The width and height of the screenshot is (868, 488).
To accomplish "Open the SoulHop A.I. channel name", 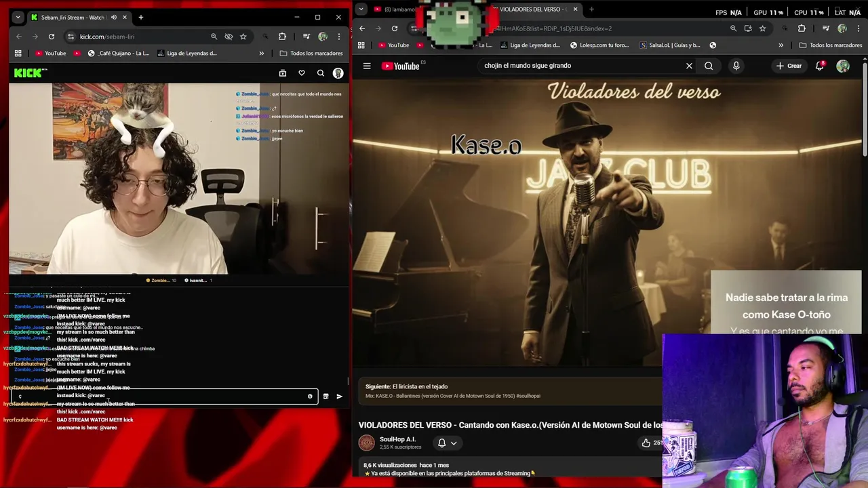I will (x=398, y=439).
